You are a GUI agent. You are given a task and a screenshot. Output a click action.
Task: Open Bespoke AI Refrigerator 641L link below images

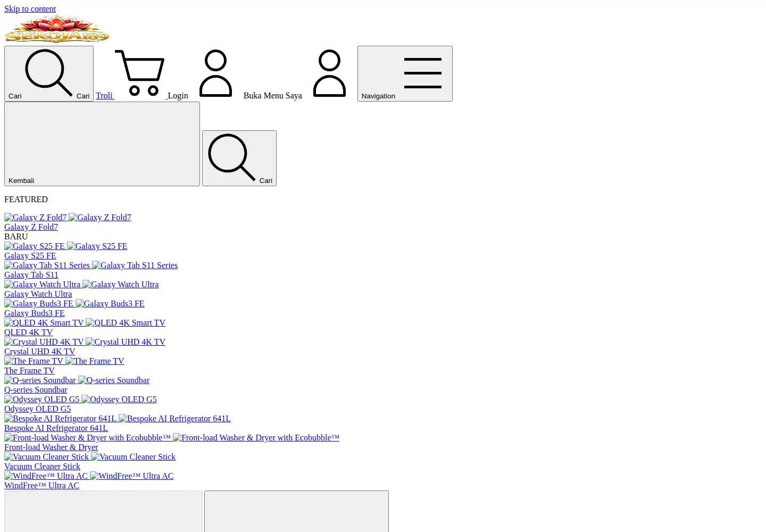click(x=56, y=428)
